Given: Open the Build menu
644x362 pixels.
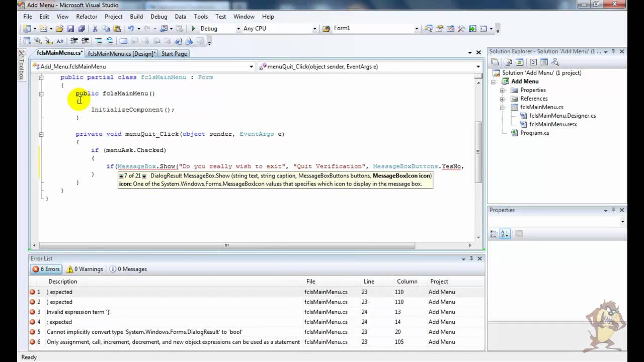Looking at the screenshot, I should 136,17.
